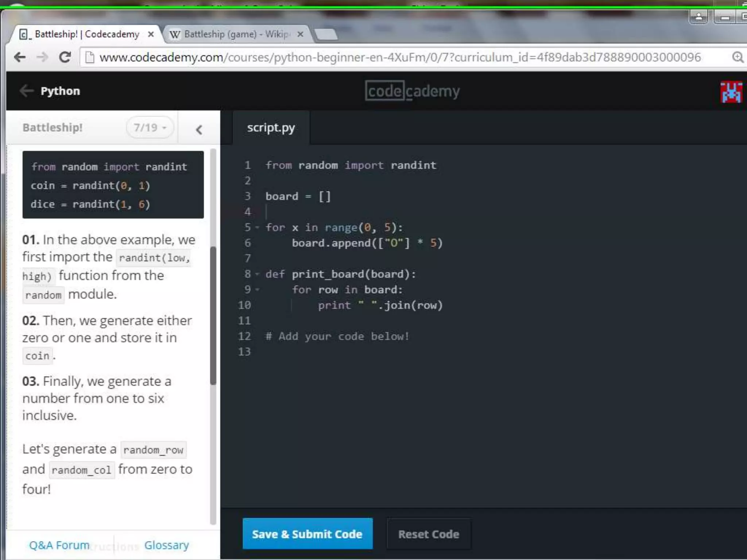The height and width of the screenshot is (560, 747).
Task: Collapse the instructions panel chevron
Action: point(199,129)
